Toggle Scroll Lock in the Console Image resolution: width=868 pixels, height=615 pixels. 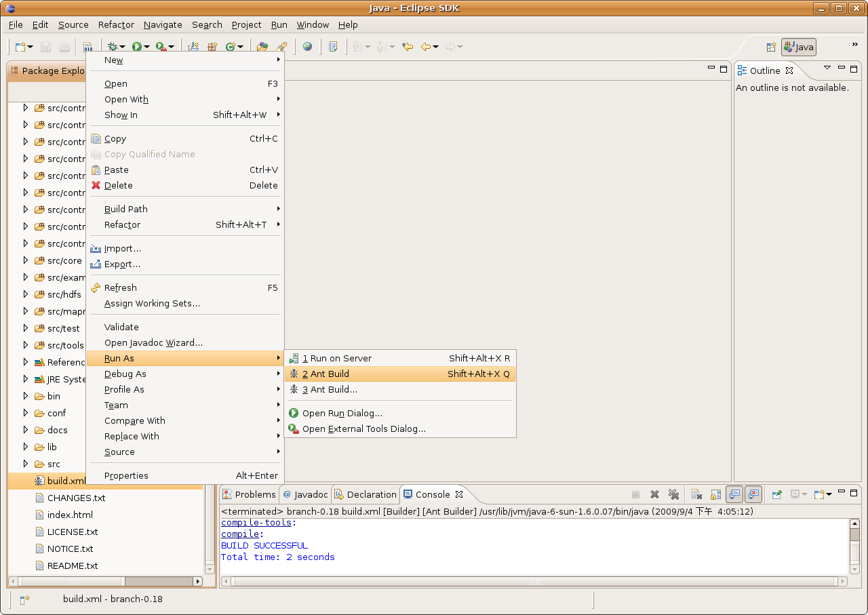point(715,494)
